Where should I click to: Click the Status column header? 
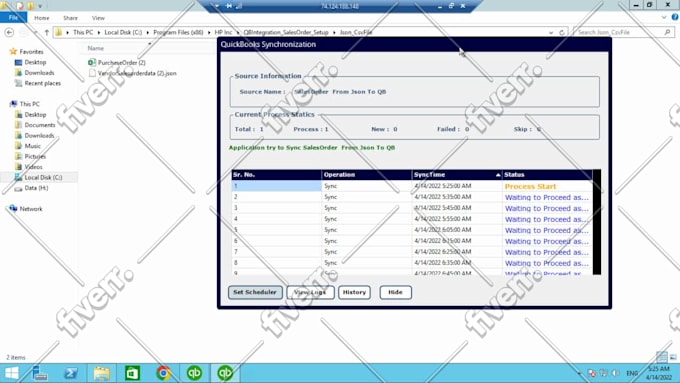(x=547, y=175)
